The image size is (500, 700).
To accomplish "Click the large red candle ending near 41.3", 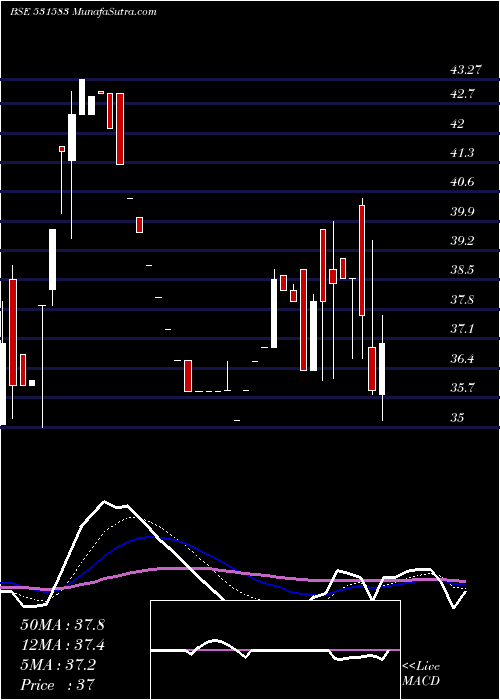I will pos(120,129).
